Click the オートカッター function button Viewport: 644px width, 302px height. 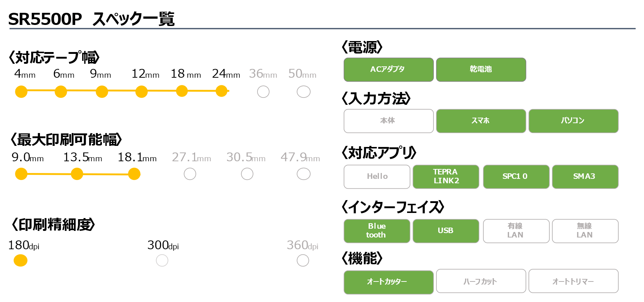[x=389, y=282]
